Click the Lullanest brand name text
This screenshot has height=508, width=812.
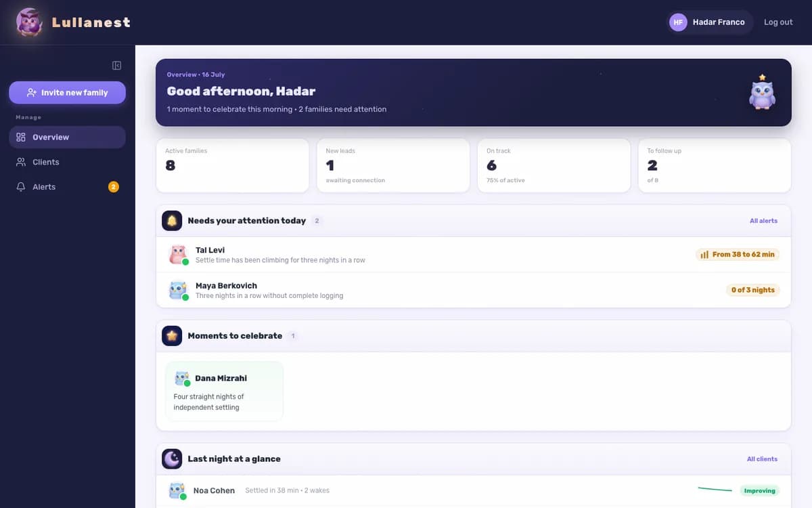click(91, 22)
